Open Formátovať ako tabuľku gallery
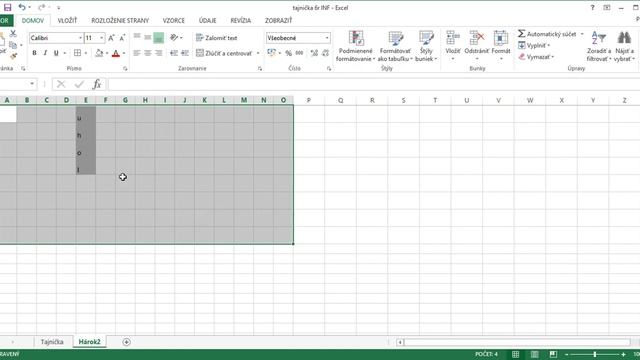Screen dimensions: 640x360 pos(395,46)
